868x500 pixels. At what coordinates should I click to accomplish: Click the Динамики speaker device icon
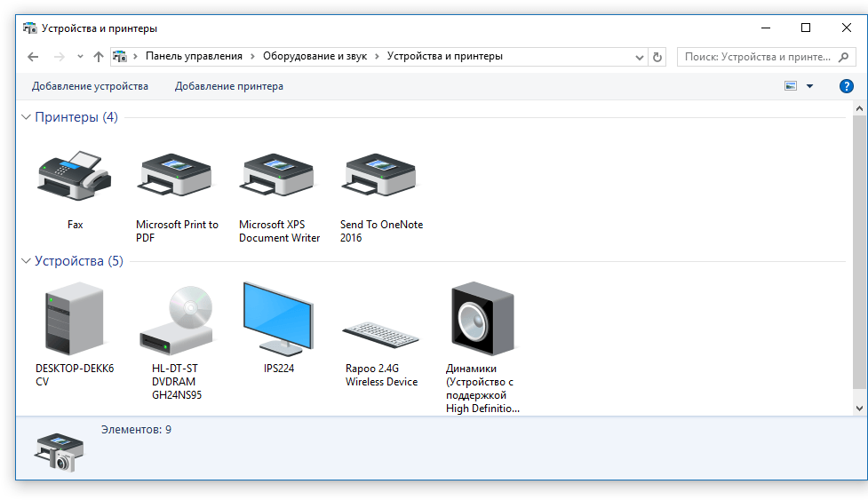[482, 319]
